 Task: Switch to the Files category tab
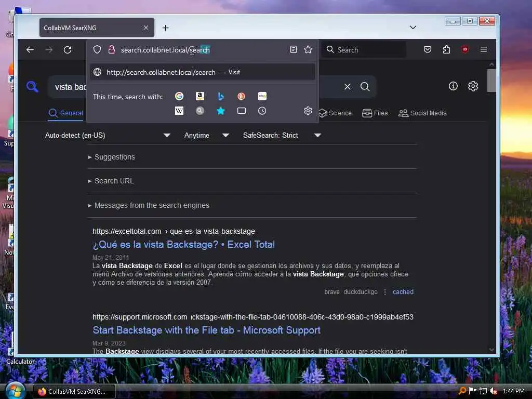pos(375,113)
